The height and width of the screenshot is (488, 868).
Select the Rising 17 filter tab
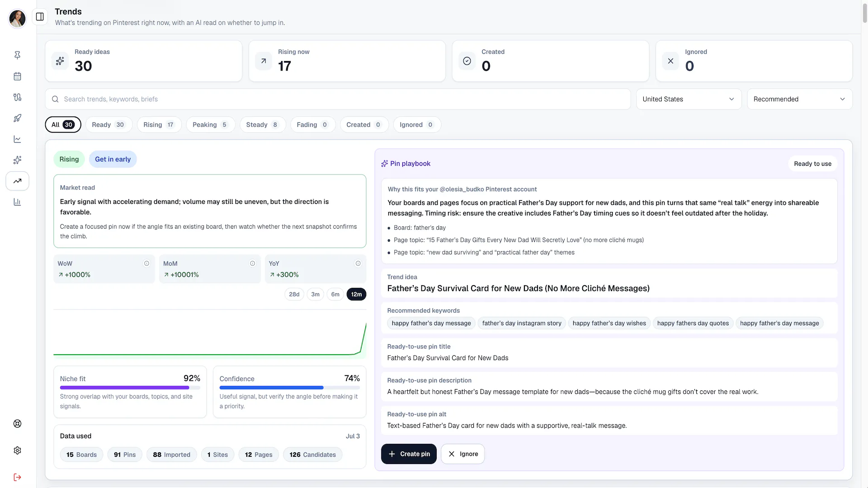(x=159, y=125)
